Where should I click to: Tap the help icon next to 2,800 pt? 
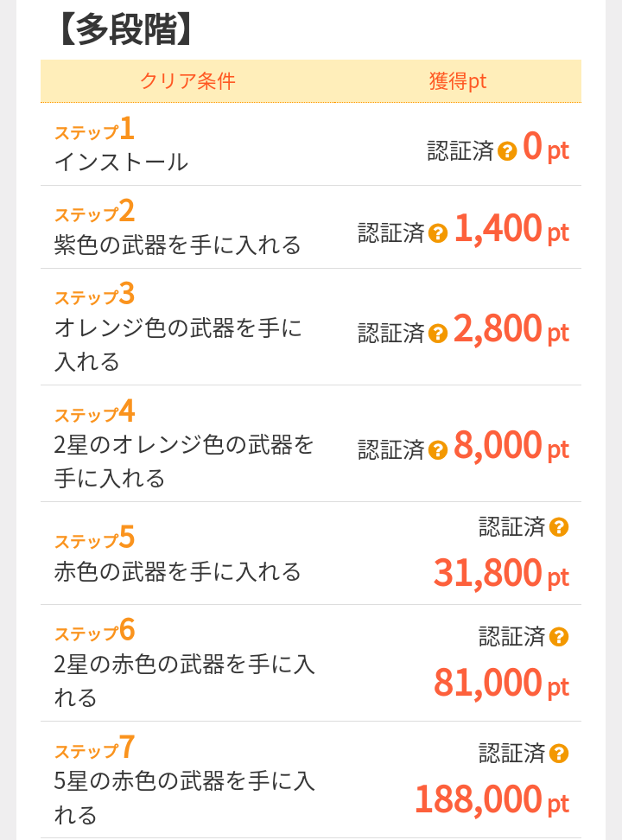click(438, 334)
